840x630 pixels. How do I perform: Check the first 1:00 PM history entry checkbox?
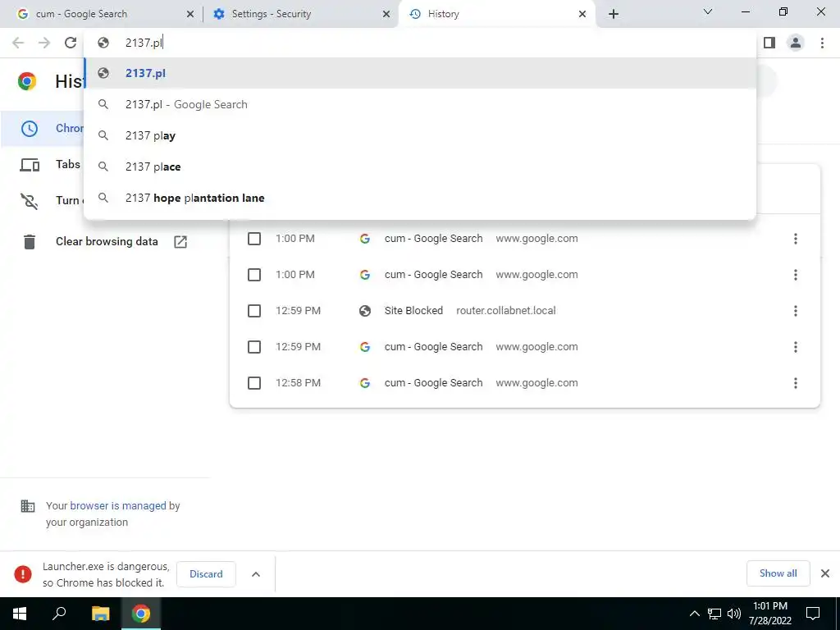(x=254, y=239)
